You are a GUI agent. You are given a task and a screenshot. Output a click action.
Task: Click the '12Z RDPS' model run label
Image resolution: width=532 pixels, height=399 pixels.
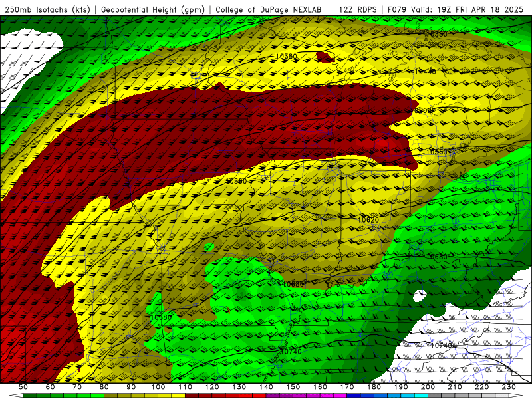pyautogui.click(x=358, y=9)
